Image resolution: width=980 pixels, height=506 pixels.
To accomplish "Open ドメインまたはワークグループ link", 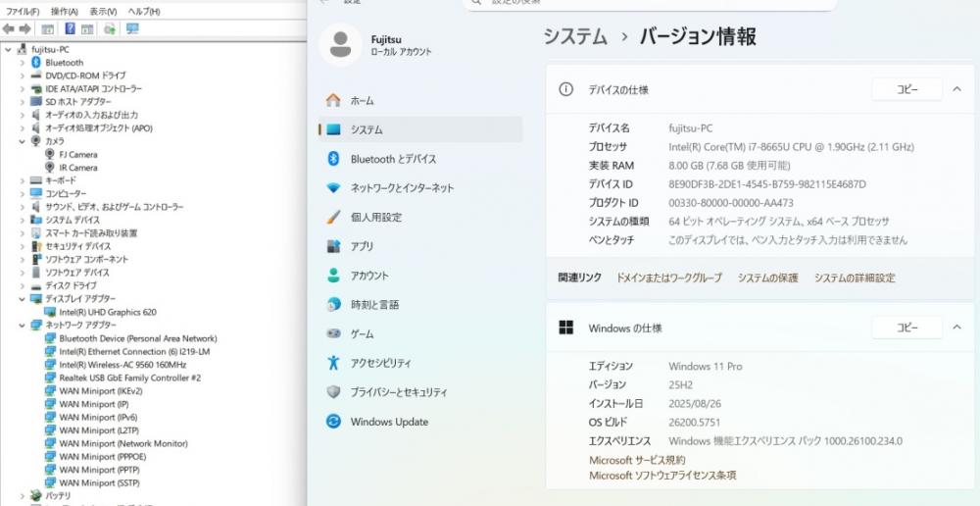I will click(x=668, y=278).
